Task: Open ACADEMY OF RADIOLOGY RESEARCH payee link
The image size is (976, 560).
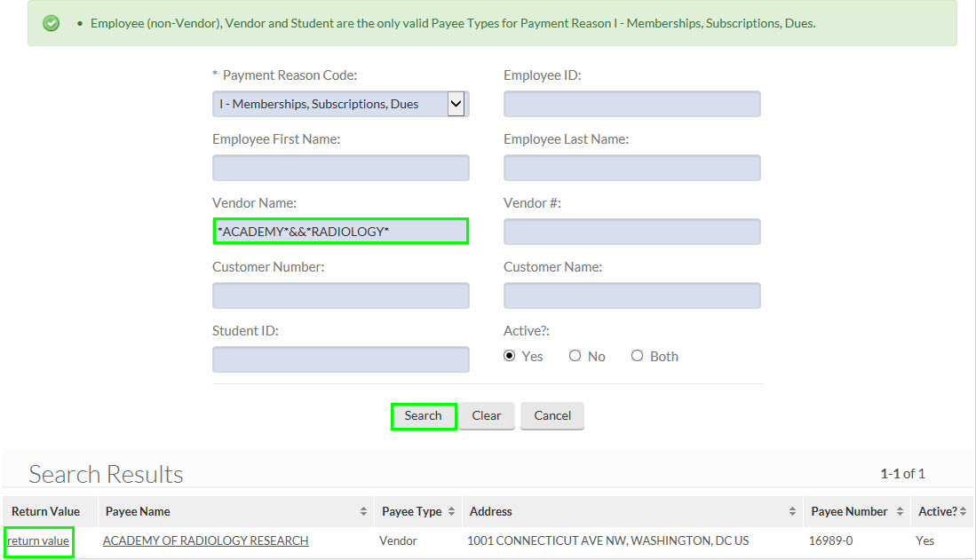Action: tap(205, 540)
